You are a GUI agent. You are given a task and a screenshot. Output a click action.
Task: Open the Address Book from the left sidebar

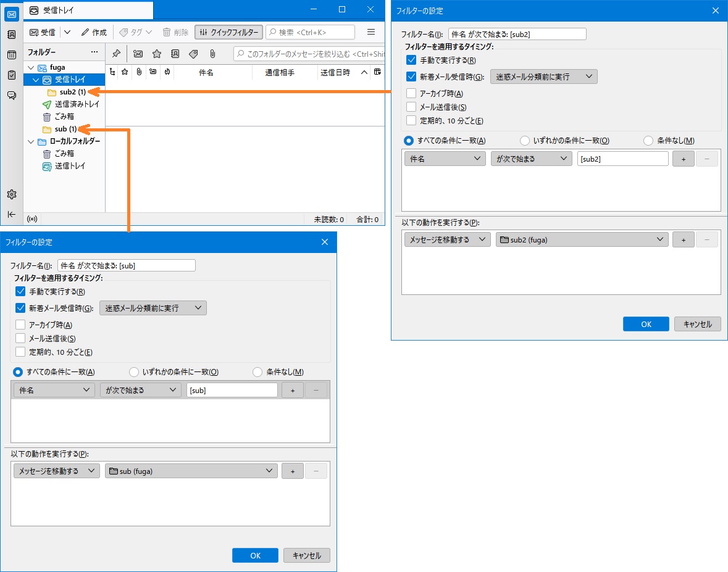point(11,35)
